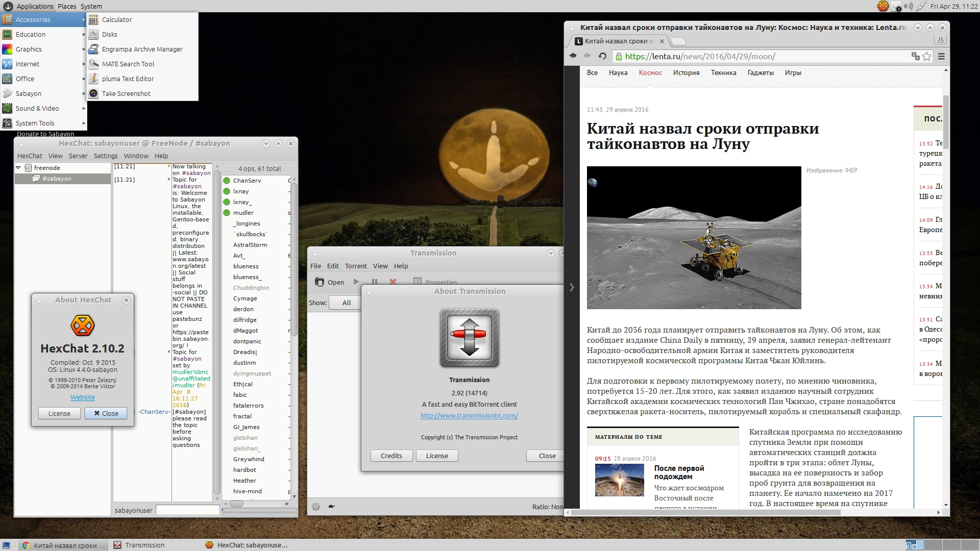The image size is (980, 551).
Task: Open the volume control in top panel
Action: (x=909, y=6)
